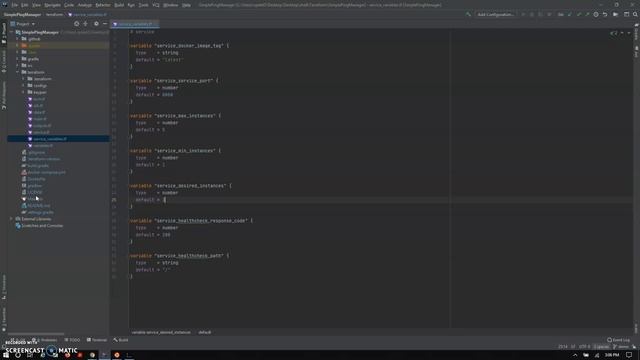Open the View menu
Viewport: 640px width, 360px height.
click(x=36, y=5)
